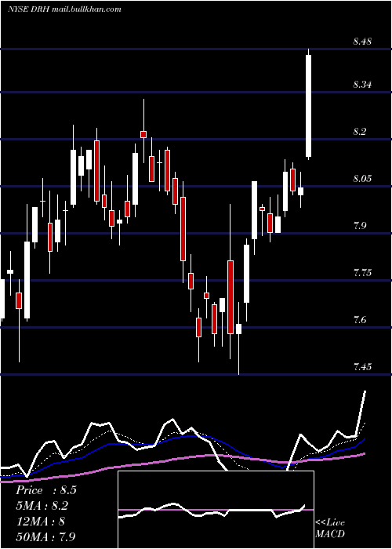Click the 7.6 price axis label
This screenshot has height=549, width=392.
coord(360,320)
